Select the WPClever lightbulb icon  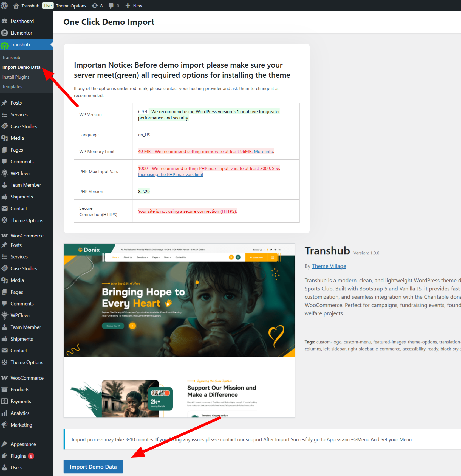5,173
